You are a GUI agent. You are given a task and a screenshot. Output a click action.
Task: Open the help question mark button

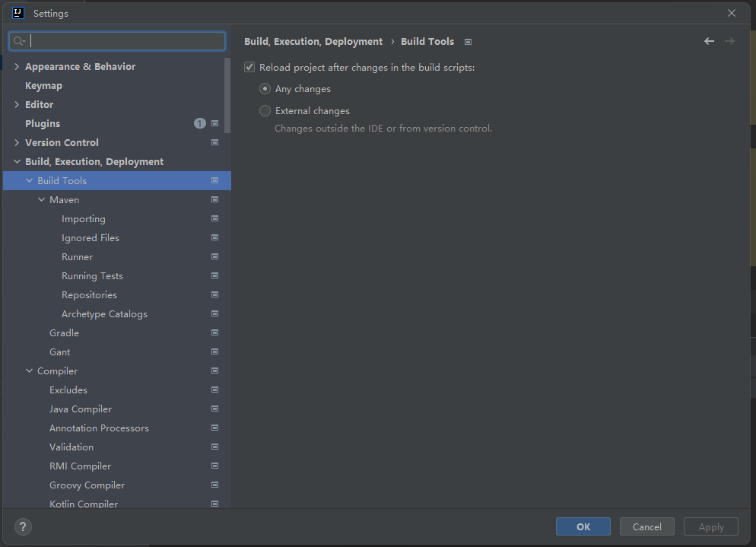(x=23, y=526)
